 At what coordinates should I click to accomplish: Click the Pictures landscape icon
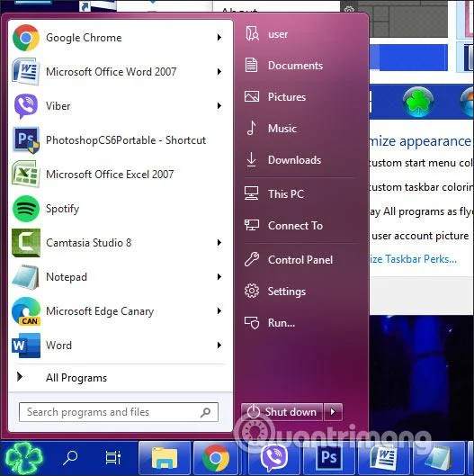coord(252,96)
